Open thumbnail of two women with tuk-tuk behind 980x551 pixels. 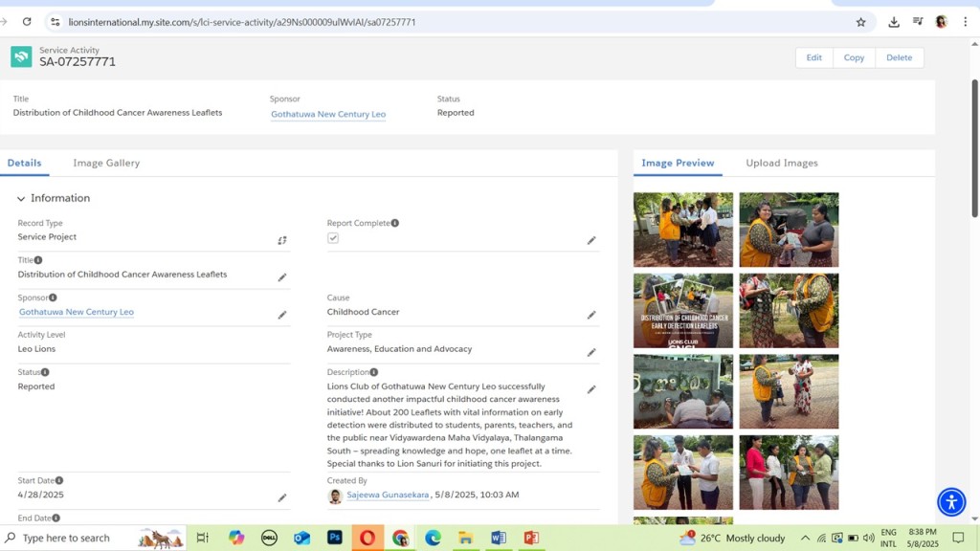point(789,230)
